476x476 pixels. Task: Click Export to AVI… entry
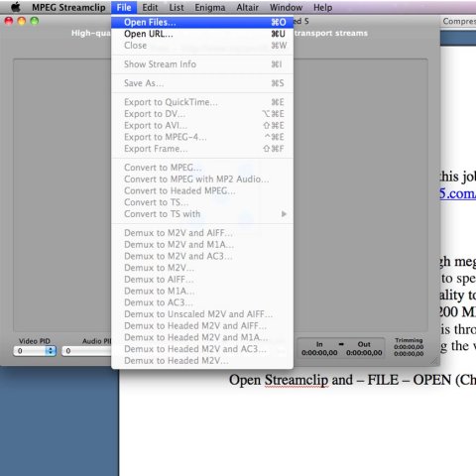point(202,125)
